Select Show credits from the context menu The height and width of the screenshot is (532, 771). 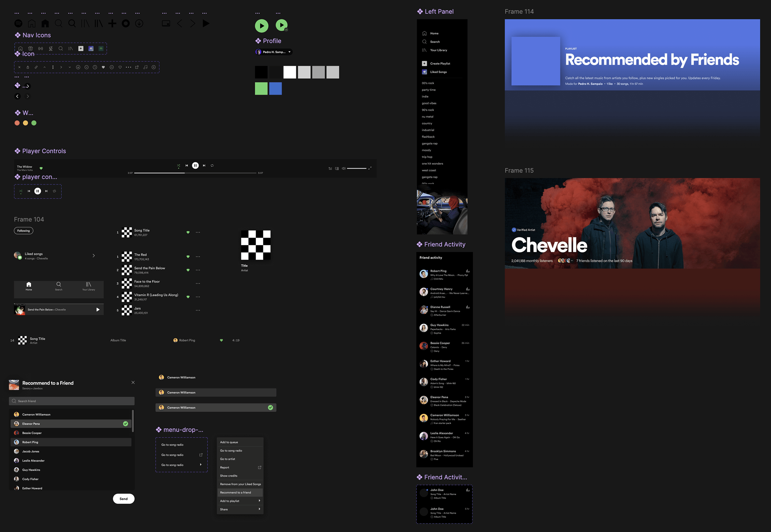(x=228, y=476)
